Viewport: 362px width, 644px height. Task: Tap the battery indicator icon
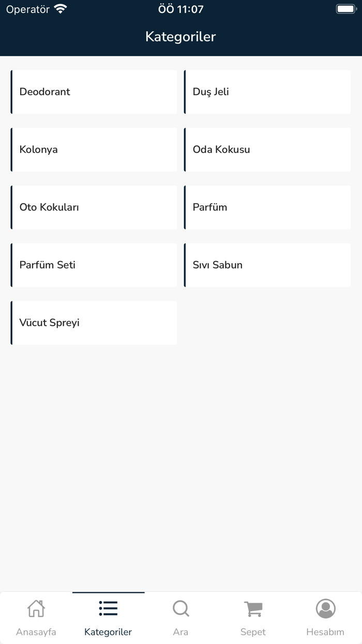coord(346,9)
